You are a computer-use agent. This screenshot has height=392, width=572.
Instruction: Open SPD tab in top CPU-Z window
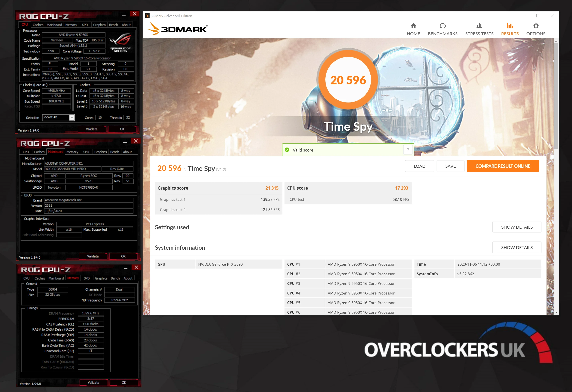pyautogui.click(x=85, y=25)
